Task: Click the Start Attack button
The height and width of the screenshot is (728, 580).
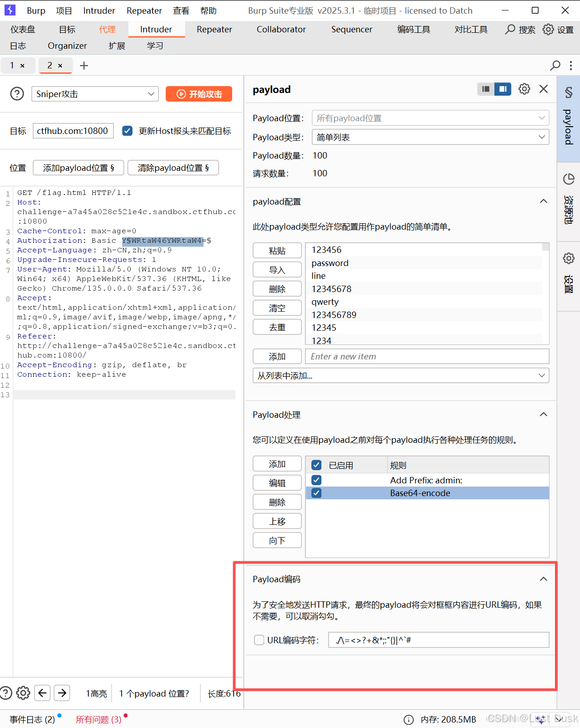Action: point(199,94)
